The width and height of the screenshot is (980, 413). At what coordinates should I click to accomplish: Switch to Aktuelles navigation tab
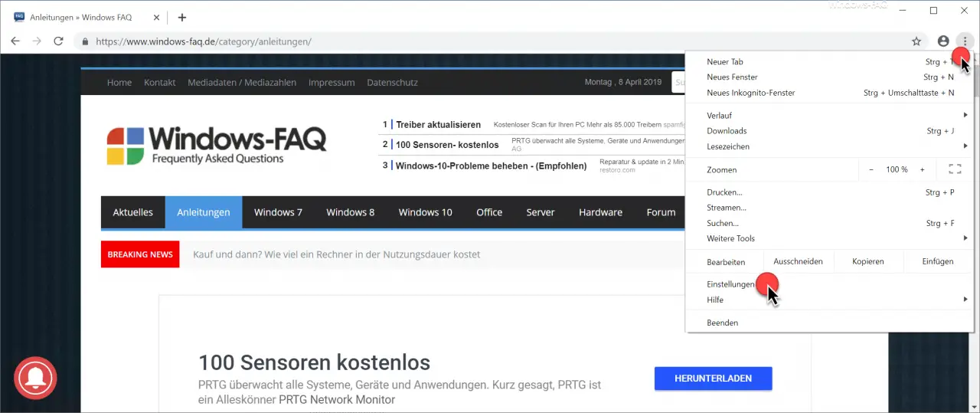(133, 212)
